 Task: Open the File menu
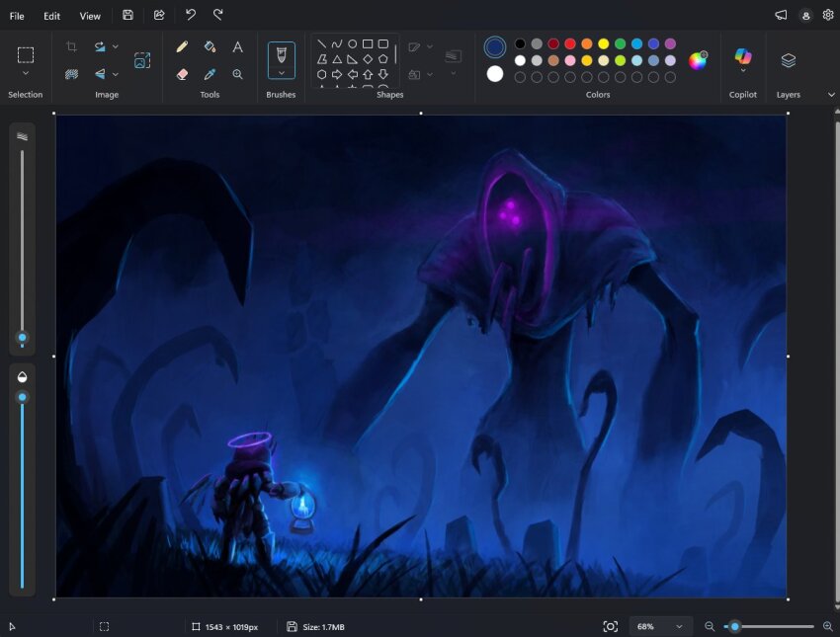pos(17,16)
